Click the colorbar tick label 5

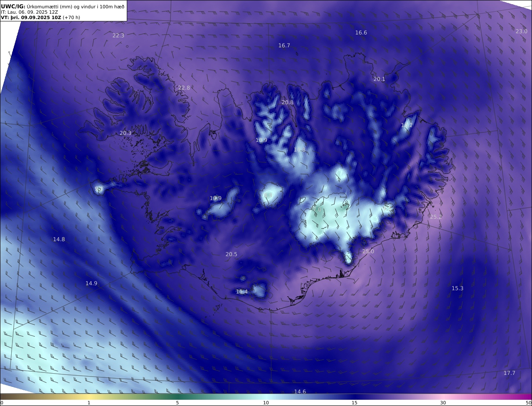(x=177, y=403)
